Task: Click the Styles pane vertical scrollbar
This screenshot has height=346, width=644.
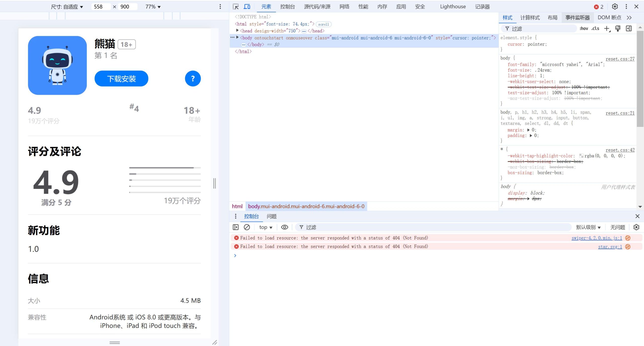Action: click(x=640, y=79)
